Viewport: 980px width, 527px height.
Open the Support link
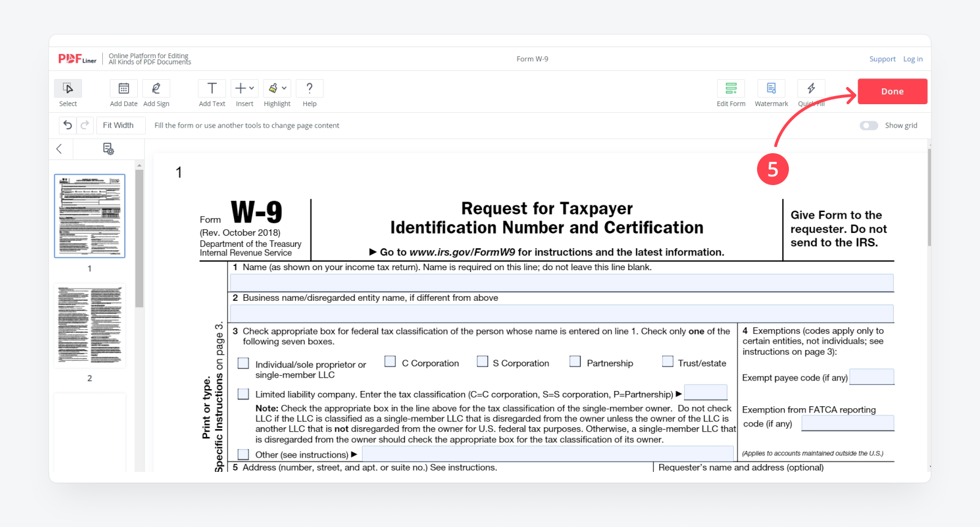pyautogui.click(x=883, y=59)
